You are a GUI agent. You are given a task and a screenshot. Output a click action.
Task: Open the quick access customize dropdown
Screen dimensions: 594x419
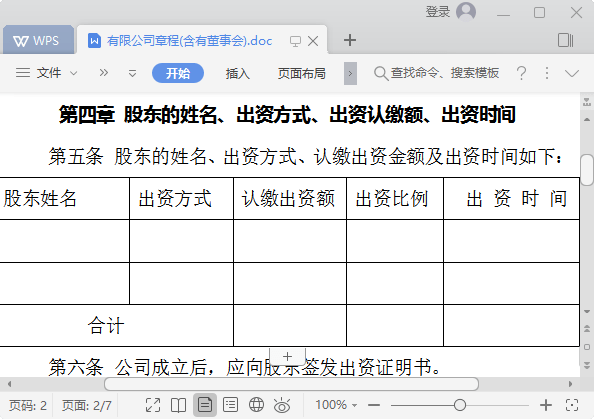(x=132, y=73)
